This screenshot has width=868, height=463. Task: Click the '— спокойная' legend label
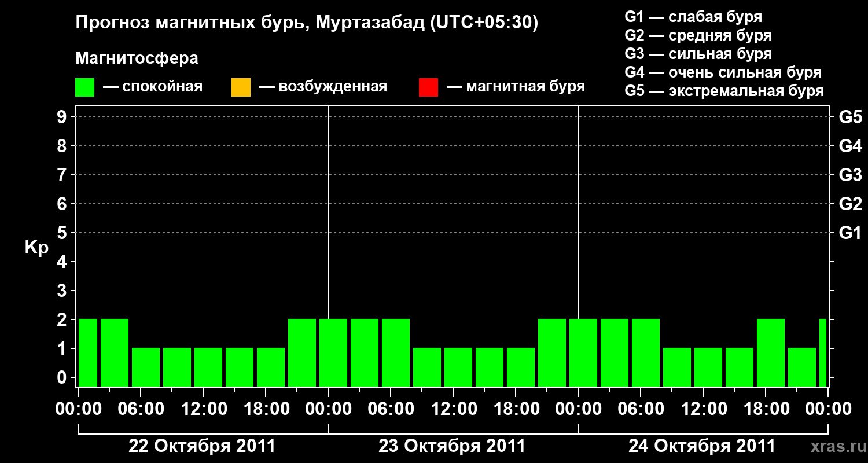(x=153, y=87)
